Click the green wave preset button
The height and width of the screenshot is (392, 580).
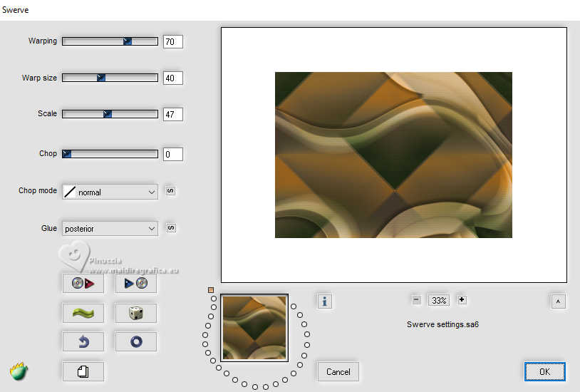click(83, 313)
